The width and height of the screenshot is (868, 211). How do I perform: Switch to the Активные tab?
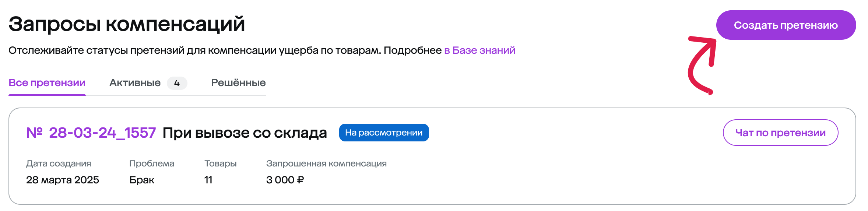point(135,83)
